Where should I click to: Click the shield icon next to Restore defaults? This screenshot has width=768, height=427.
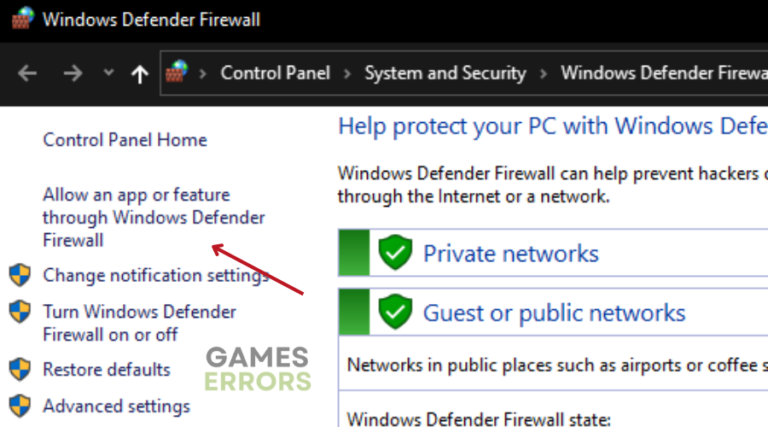pos(20,369)
